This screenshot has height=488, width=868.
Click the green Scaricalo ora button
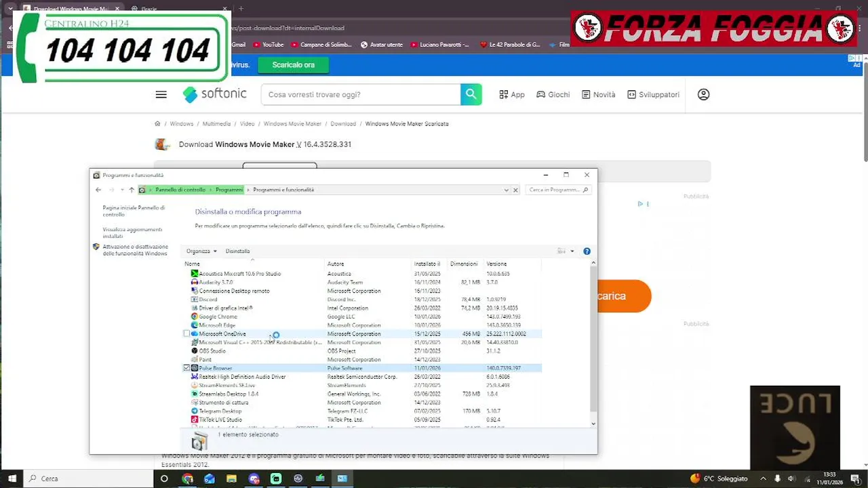[x=294, y=65]
